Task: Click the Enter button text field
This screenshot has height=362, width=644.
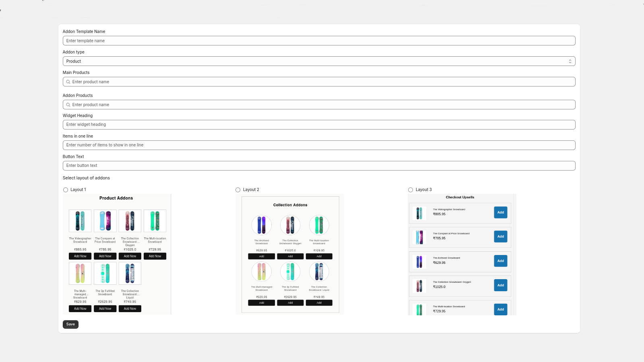Action: point(319,165)
